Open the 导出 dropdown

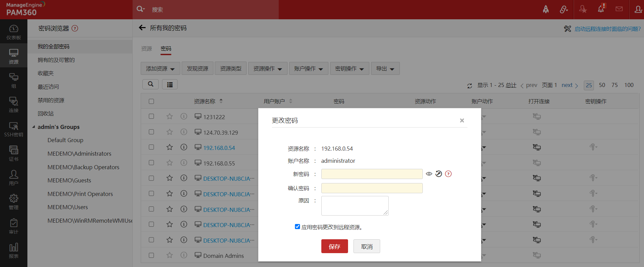tap(385, 68)
